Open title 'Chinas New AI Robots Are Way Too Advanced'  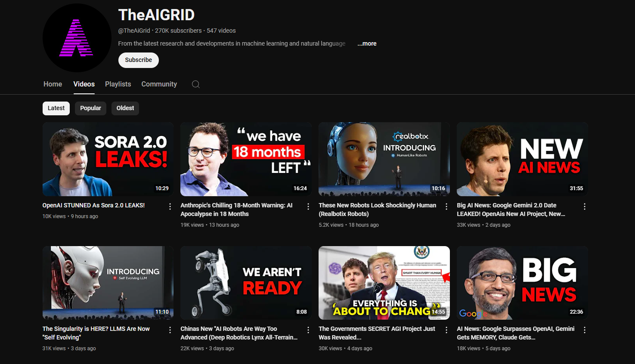(x=239, y=333)
